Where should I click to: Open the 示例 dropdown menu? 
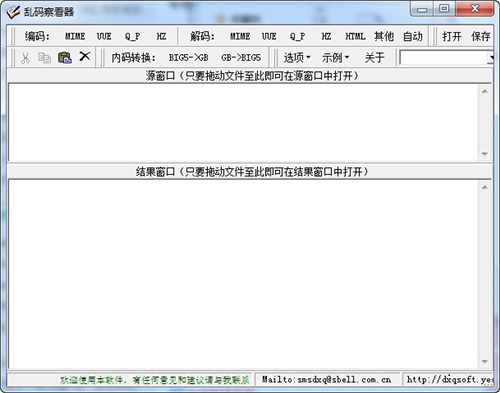point(335,58)
